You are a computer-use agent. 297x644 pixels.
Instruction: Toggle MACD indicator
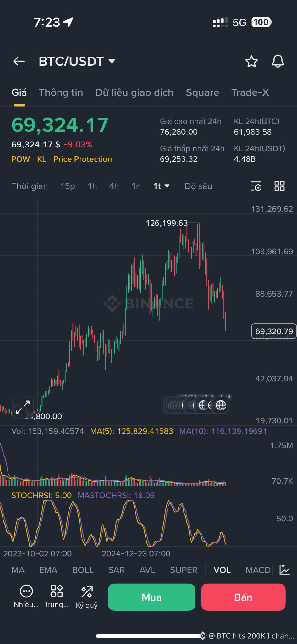[258, 570]
